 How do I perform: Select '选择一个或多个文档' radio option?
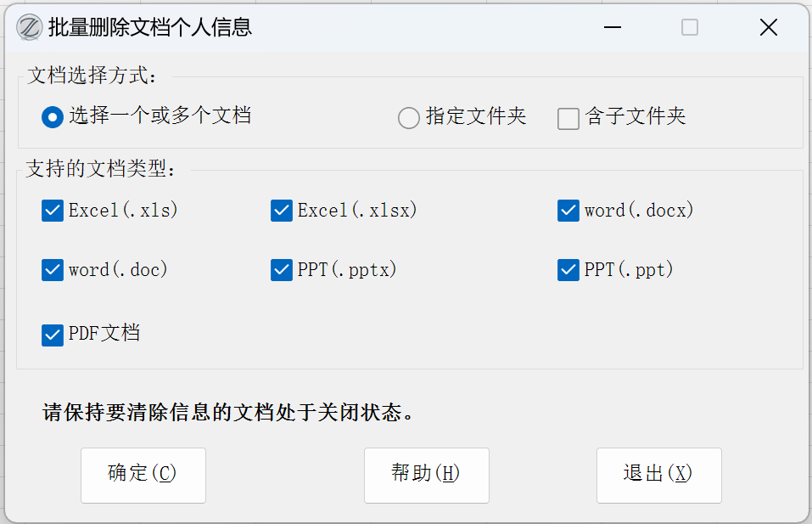point(53,117)
